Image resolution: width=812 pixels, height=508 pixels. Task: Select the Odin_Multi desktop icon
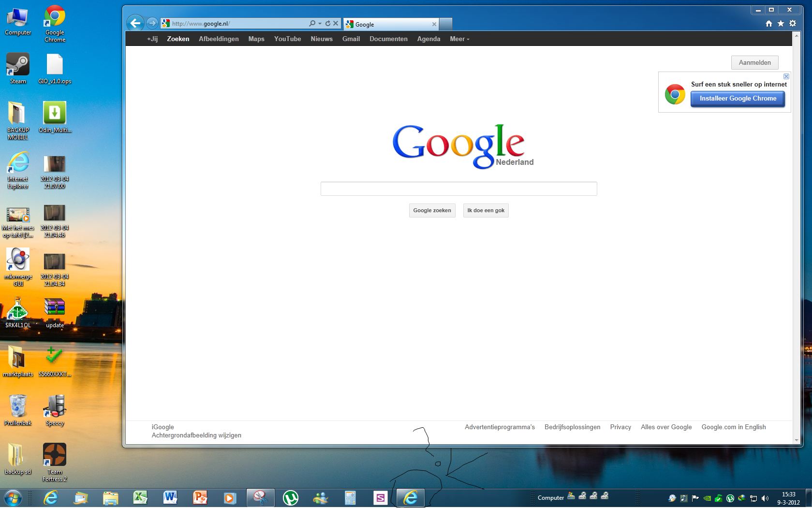pyautogui.click(x=55, y=117)
